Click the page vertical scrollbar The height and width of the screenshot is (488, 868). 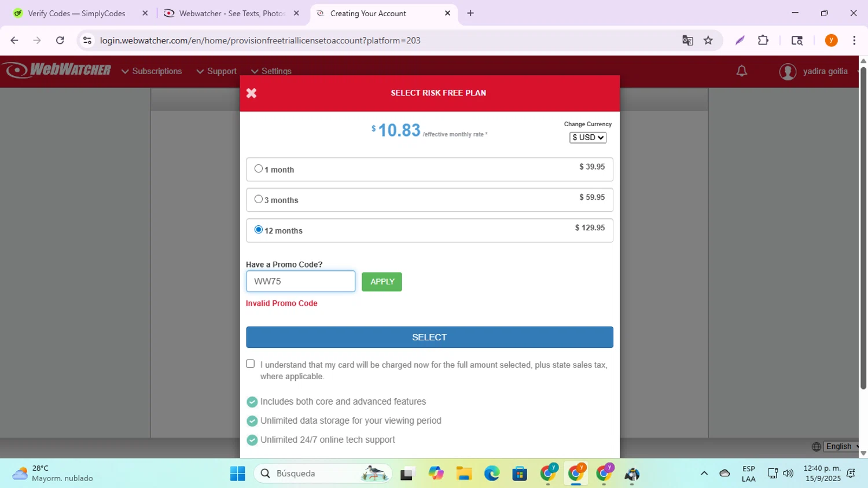[x=863, y=229]
